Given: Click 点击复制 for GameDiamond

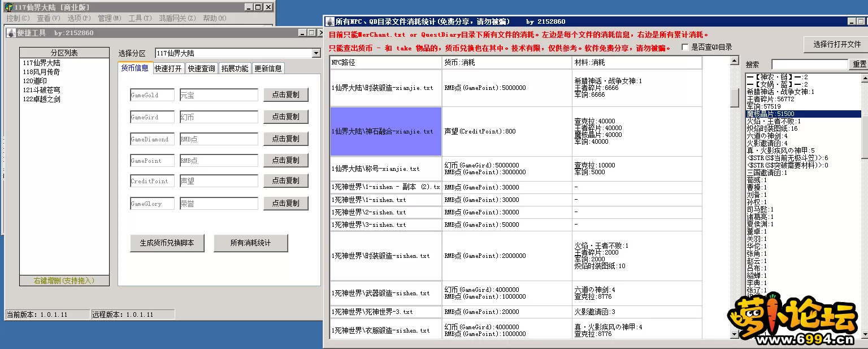Looking at the screenshot, I should 286,139.
